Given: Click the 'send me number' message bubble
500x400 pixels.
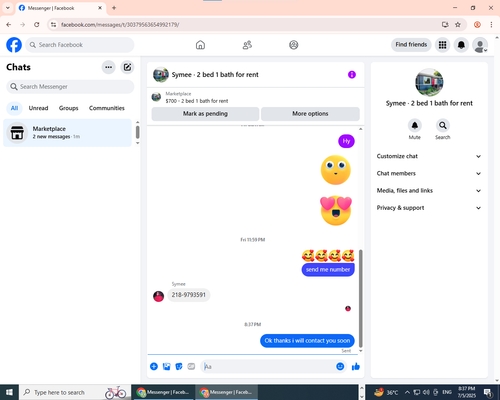Looking at the screenshot, I should (x=328, y=270).
